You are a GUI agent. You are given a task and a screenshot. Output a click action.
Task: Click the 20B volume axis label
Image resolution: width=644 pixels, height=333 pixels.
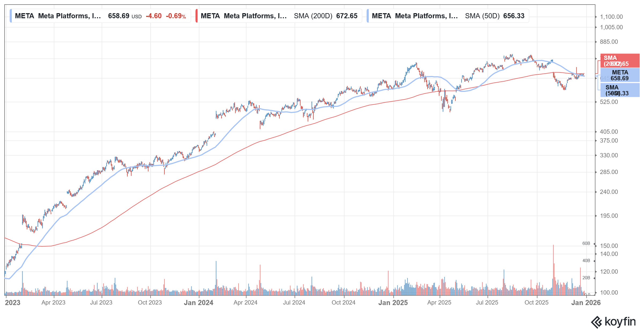pyautogui.click(x=586, y=278)
